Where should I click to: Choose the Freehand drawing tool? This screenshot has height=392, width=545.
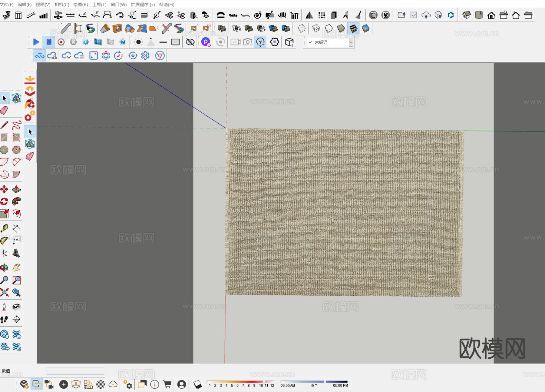pyautogui.click(x=17, y=125)
